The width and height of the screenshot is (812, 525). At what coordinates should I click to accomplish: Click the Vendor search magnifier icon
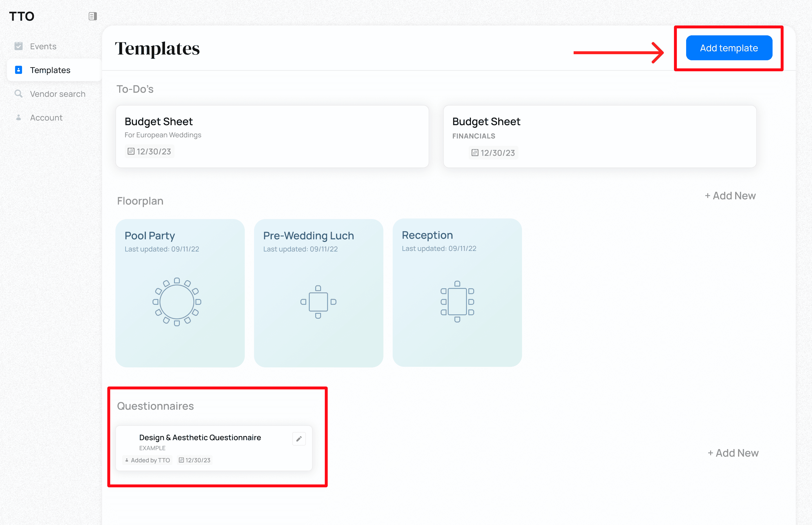point(19,93)
